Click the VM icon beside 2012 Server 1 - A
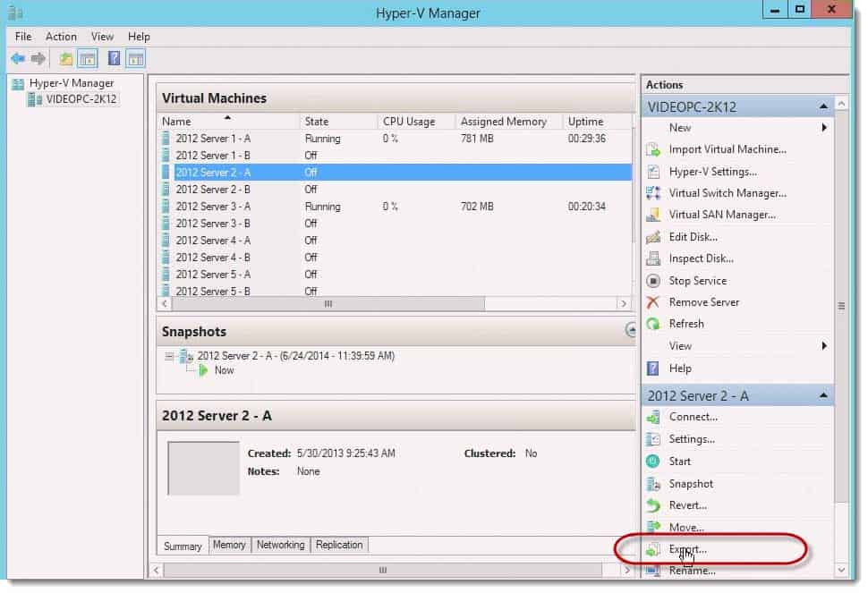The width and height of the screenshot is (868, 593). [166, 139]
